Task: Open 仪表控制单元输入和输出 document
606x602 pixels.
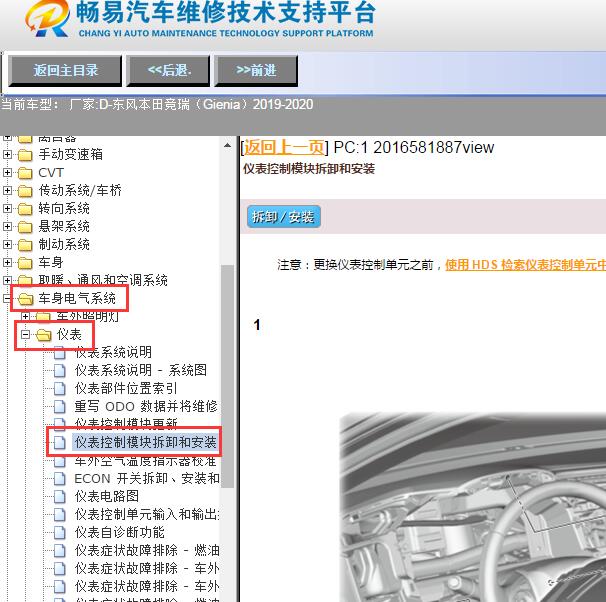Action: coord(147,515)
